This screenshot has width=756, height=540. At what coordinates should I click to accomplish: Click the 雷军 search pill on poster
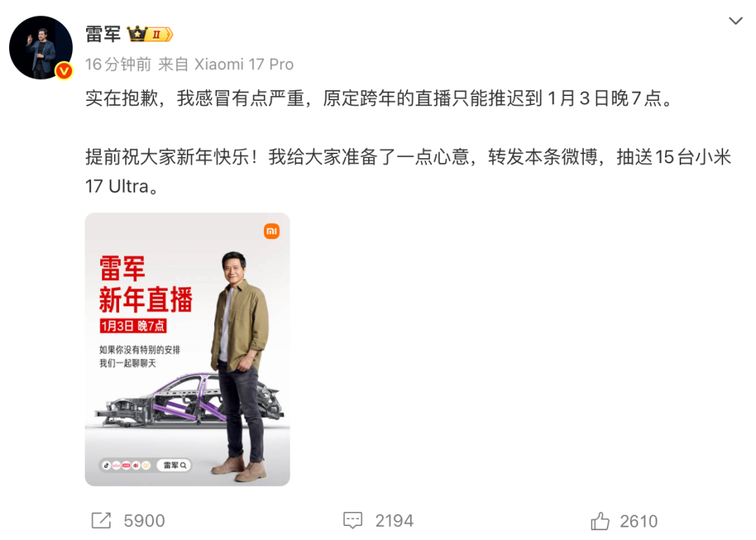tap(174, 465)
